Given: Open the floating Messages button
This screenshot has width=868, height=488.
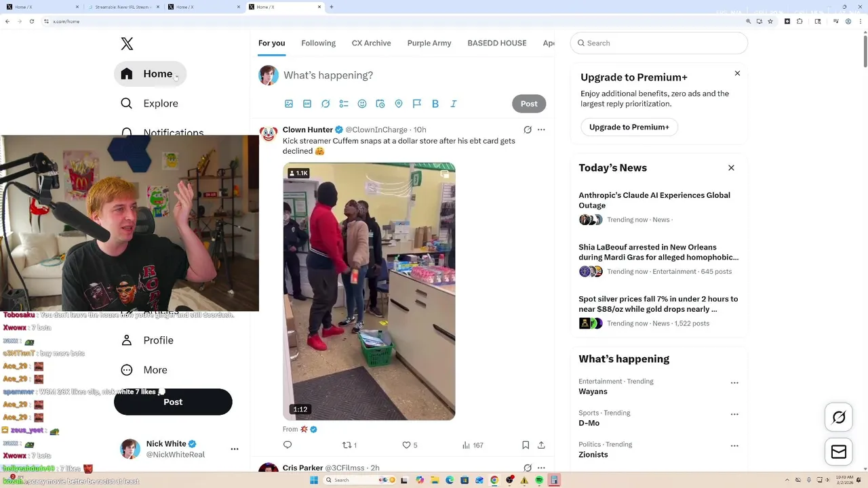Looking at the screenshot, I should coord(839,451).
